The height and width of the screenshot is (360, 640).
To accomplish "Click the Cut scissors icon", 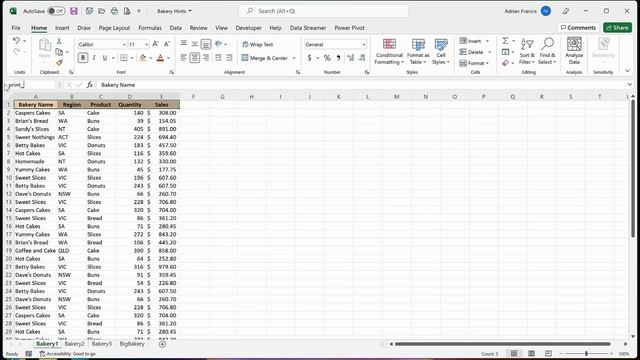I will click(x=59, y=41).
